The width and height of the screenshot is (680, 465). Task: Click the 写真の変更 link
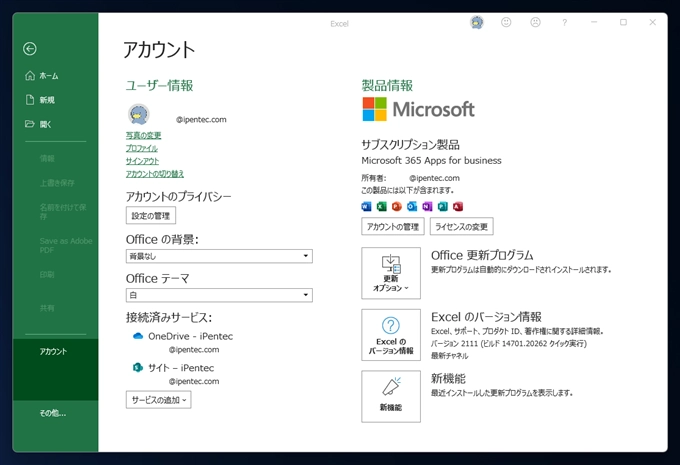[144, 135]
